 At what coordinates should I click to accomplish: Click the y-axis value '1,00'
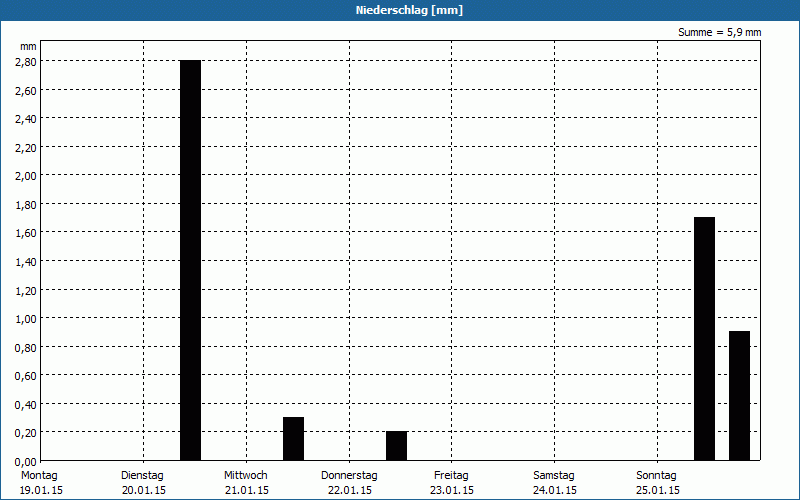point(28,319)
